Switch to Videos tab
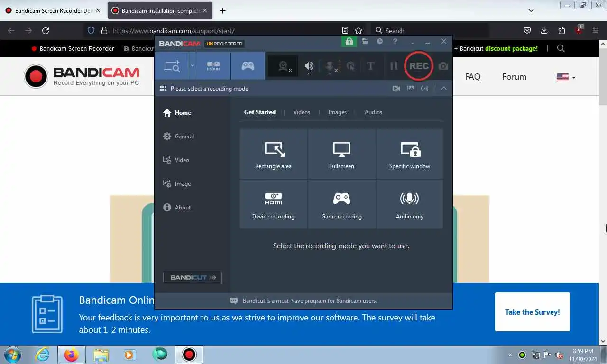 tap(302, 112)
